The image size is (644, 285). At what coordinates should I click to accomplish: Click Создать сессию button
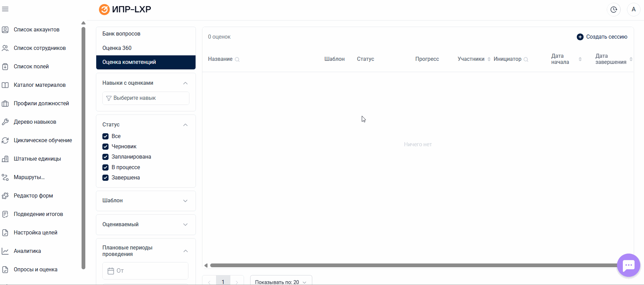(x=602, y=37)
